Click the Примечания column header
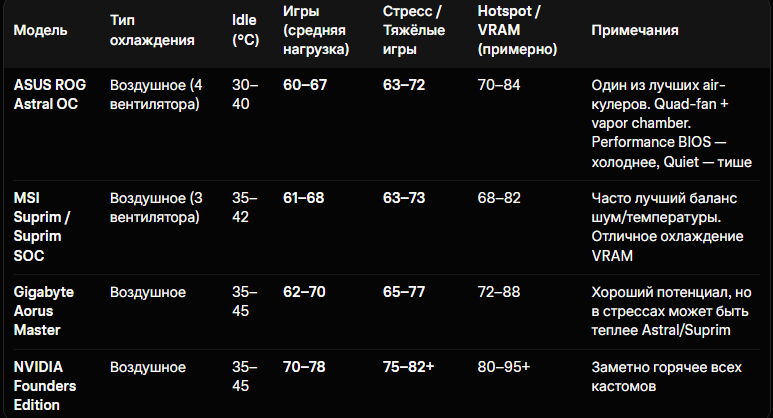The image size is (773, 418). 634,31
